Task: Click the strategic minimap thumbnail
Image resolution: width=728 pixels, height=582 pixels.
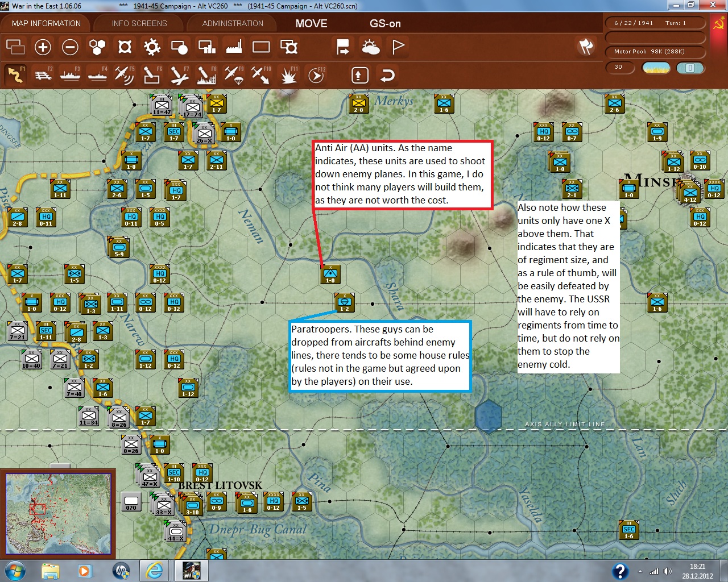Action: pyautogui.click(x=58, y=514)
